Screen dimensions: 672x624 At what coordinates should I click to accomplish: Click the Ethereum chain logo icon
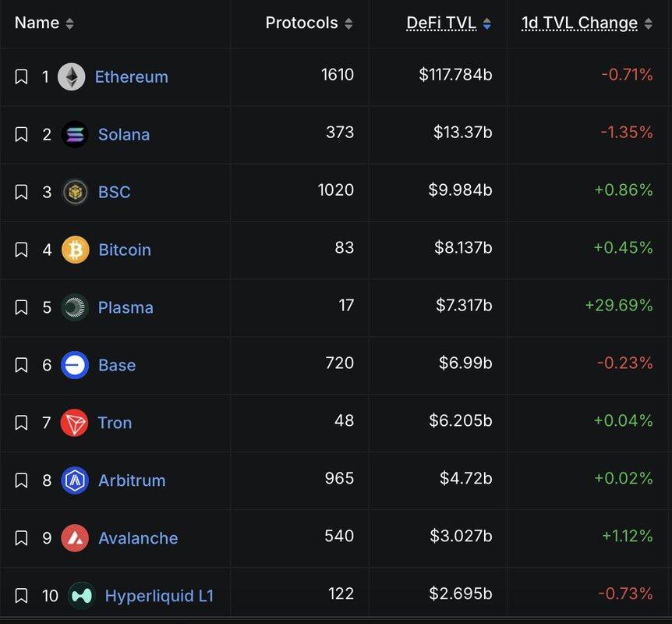pyautogui.click(x=71, y=76)
